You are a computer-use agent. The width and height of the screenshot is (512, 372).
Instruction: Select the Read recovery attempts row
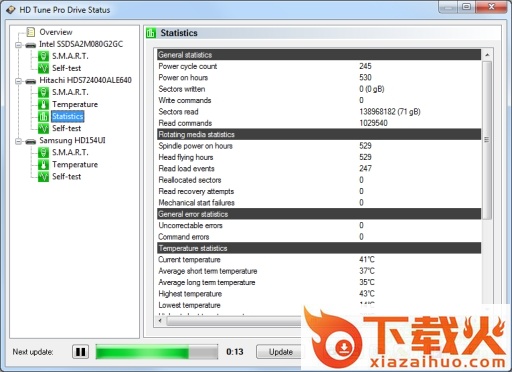(x=319, y=191)
